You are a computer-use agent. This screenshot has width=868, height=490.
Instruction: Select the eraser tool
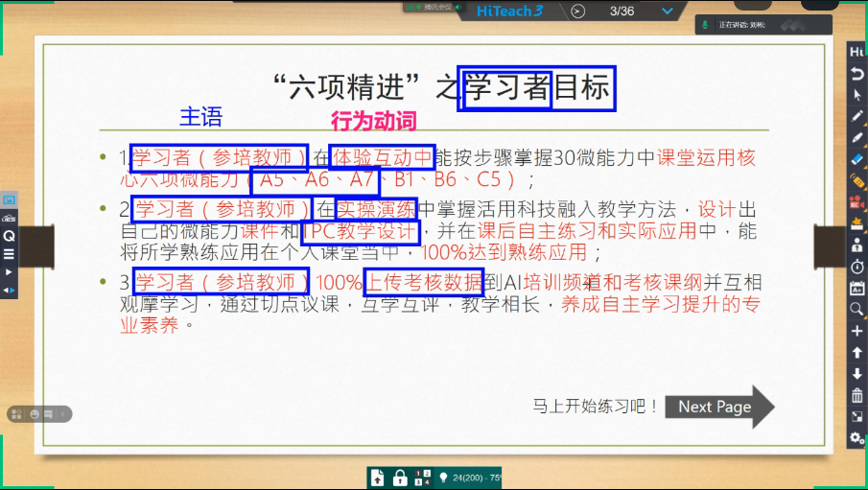tap(856, 159)
